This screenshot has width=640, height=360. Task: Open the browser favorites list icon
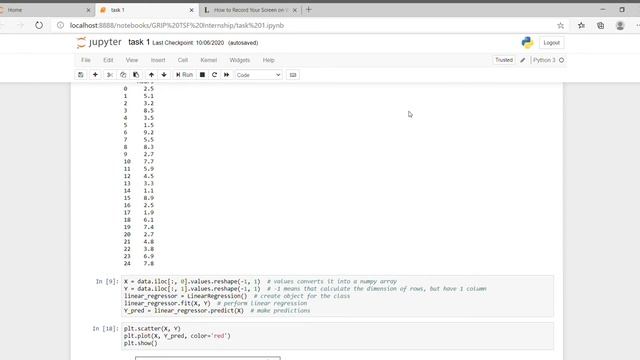[x=581, y=26]
